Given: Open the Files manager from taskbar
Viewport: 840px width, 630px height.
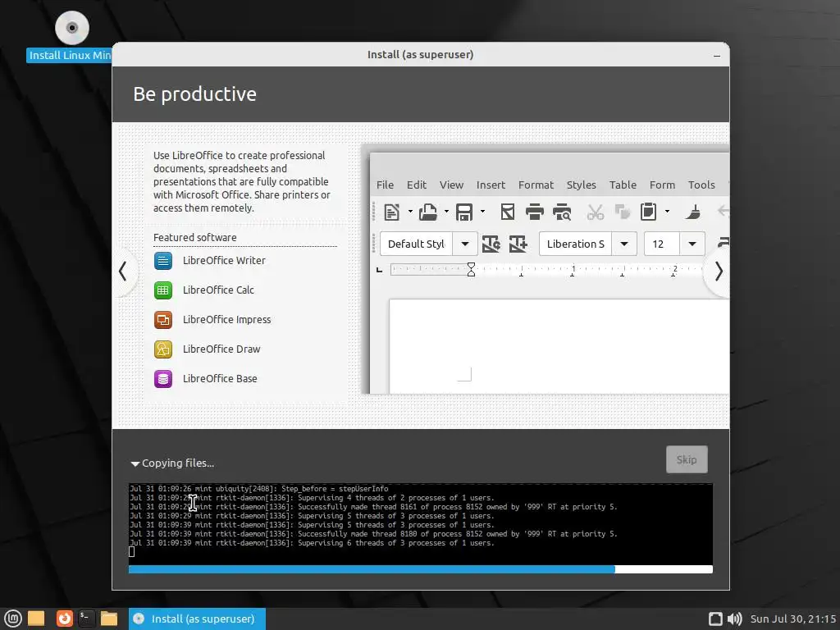Looking at the screenshot, I should tap(109, 619).
